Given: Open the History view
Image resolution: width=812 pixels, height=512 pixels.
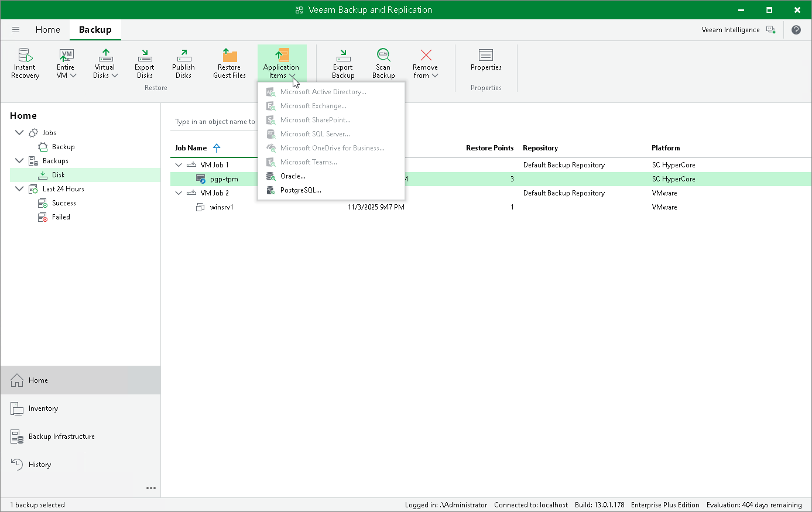Looking at the screenshot, I should [81, 465].
